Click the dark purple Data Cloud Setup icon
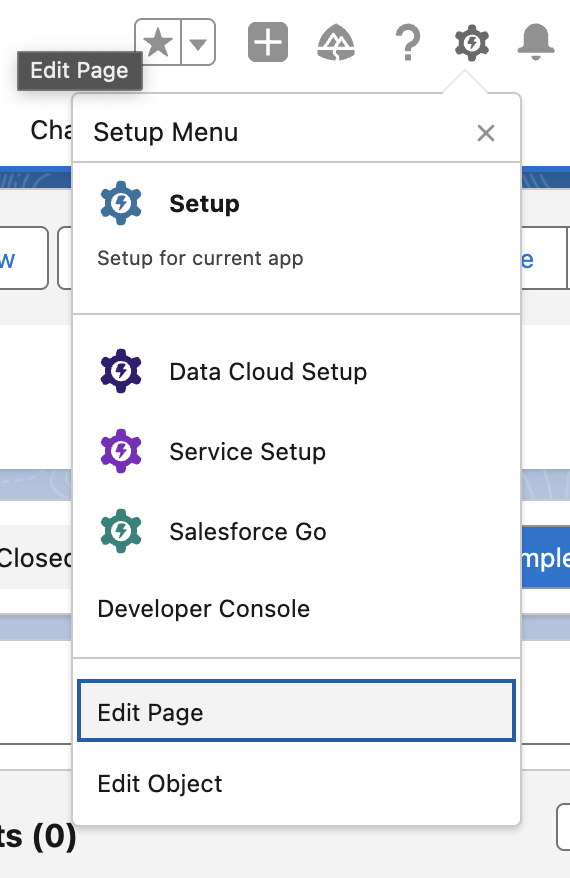570x878 pixels. (x=121, y=371)
